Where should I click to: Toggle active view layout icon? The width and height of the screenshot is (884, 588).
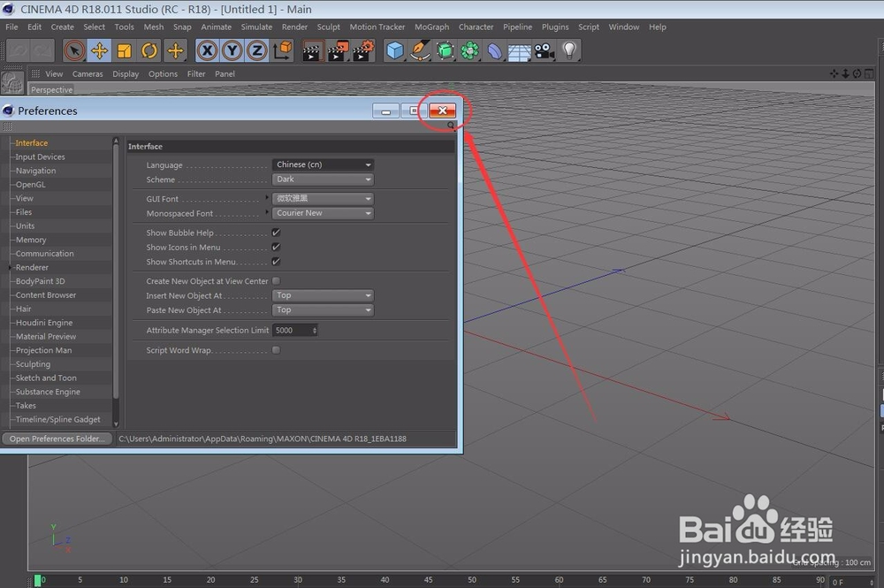coord(869,74)
